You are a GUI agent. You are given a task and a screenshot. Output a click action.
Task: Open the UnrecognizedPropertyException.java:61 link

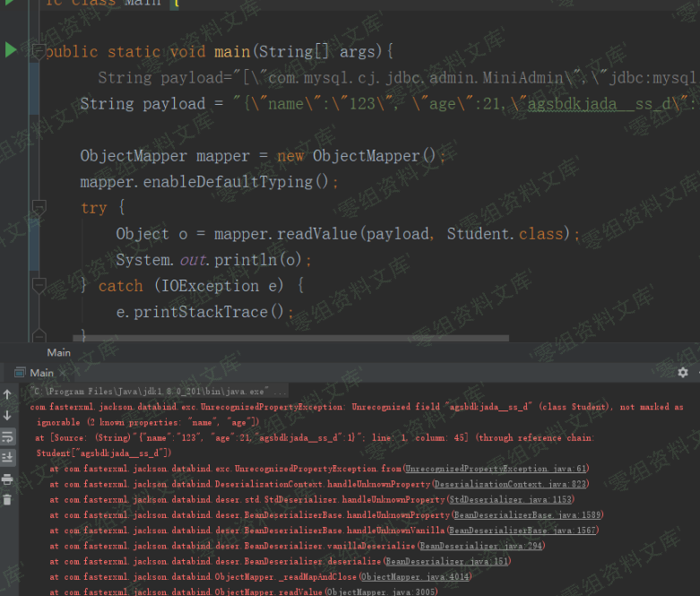pos(496,469)
